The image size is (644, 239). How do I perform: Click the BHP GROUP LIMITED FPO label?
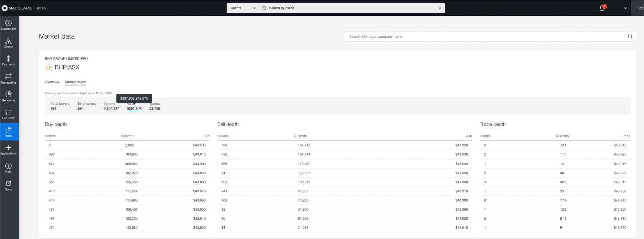tap(66, 58)
